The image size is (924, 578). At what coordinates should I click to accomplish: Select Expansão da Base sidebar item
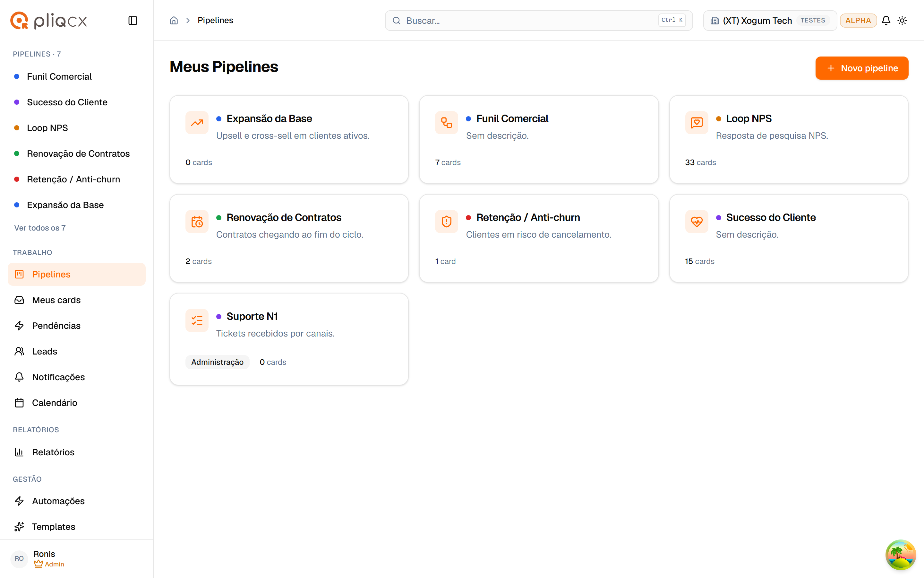(x=77, y=205)
